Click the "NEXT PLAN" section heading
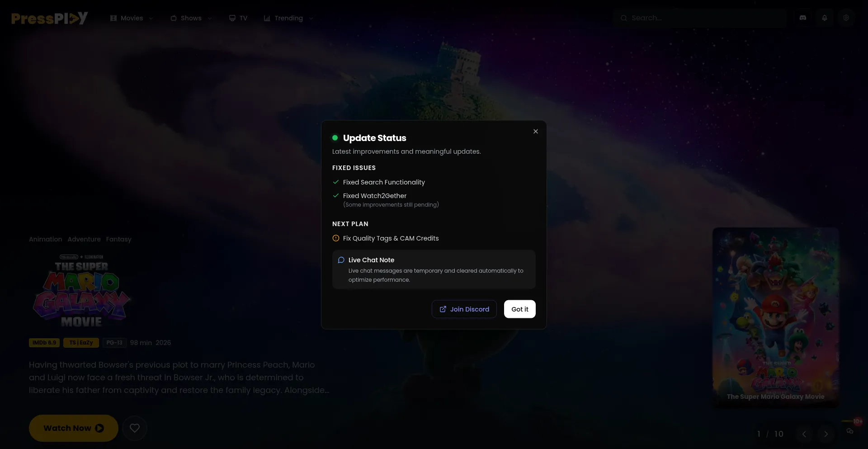This screenshot has height=449, width=868. [x=350, y=224]
